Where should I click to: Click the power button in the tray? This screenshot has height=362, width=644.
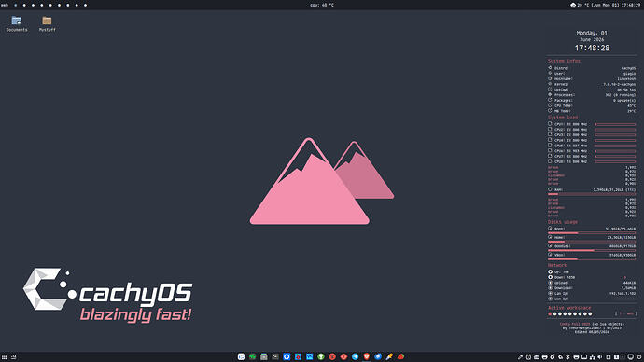coord(639,357)
